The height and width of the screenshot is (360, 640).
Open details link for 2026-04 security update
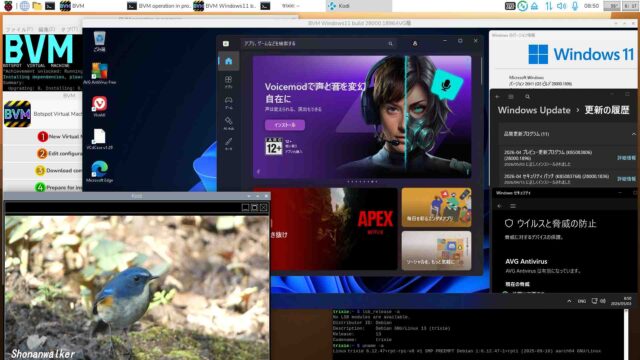pyautogui.click(x=627, y=179)
